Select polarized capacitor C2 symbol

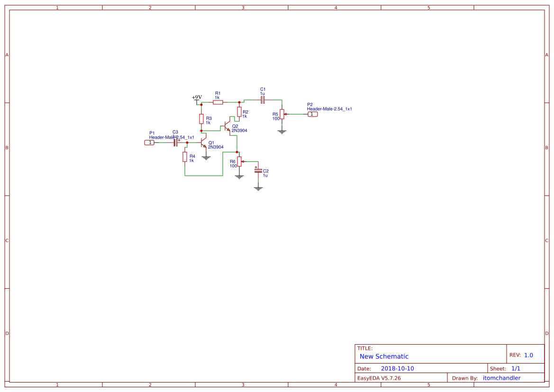click(x=258, y=171)
